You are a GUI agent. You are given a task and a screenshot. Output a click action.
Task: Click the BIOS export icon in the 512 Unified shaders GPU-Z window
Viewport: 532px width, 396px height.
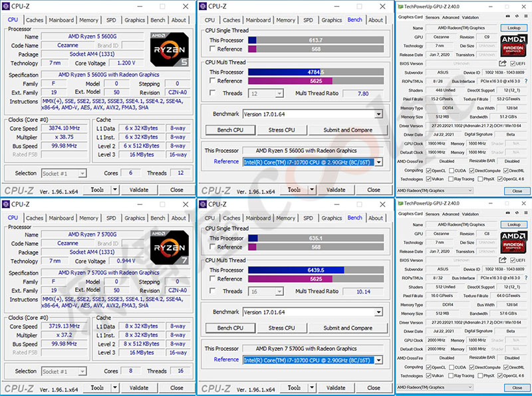(503, 260)
